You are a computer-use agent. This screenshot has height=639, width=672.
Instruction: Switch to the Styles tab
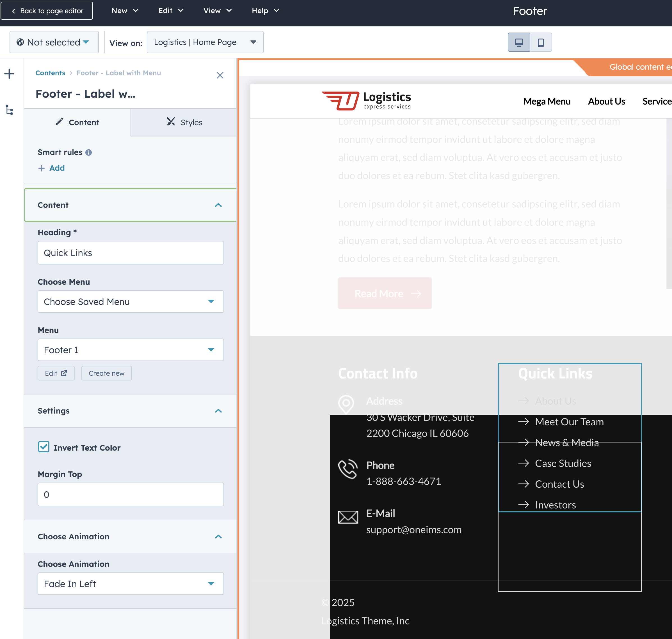[184, 122]
